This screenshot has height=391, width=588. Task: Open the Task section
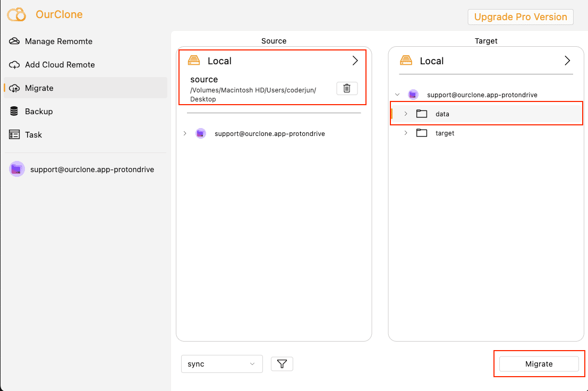[x=86, y=134]
